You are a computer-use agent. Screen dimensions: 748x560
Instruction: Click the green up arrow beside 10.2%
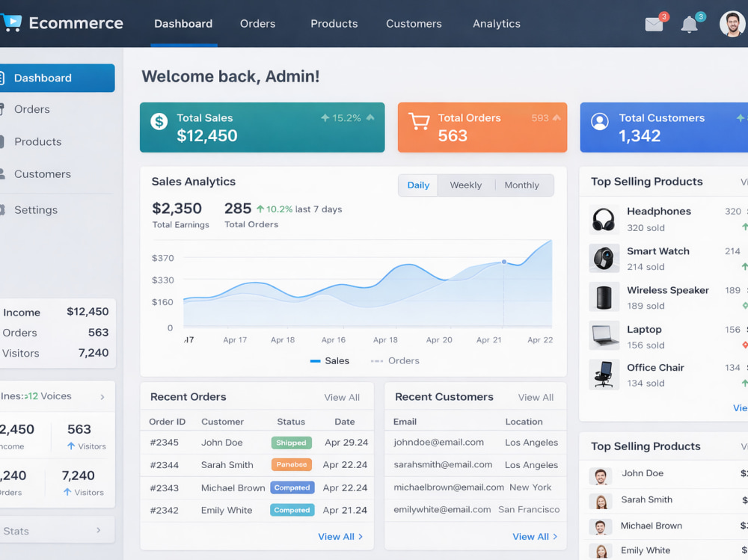[260, 209]
